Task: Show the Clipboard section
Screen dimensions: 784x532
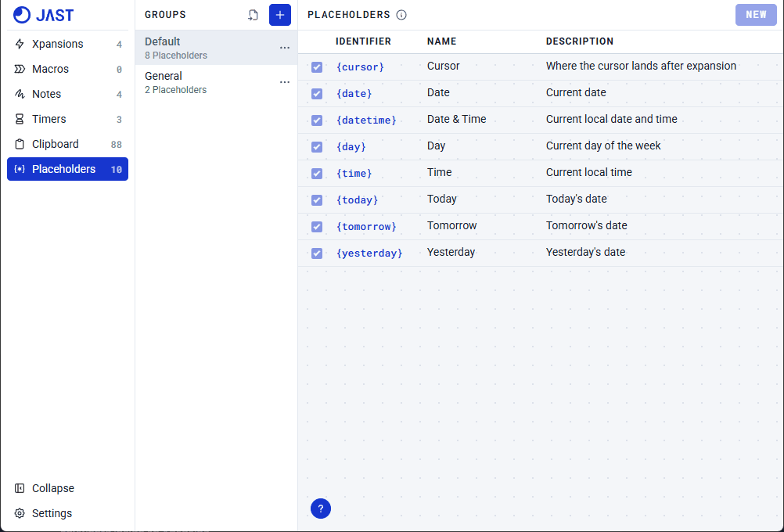Action: coord(67,144)
